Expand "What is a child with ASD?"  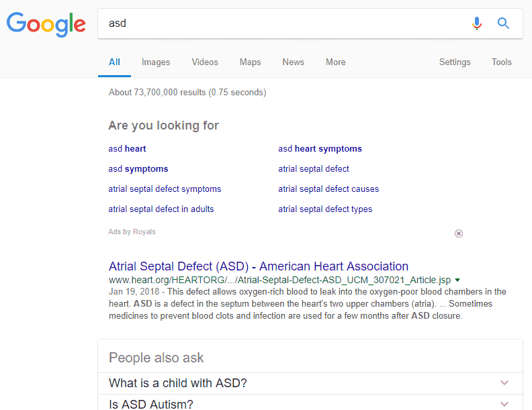coord(310,383)
